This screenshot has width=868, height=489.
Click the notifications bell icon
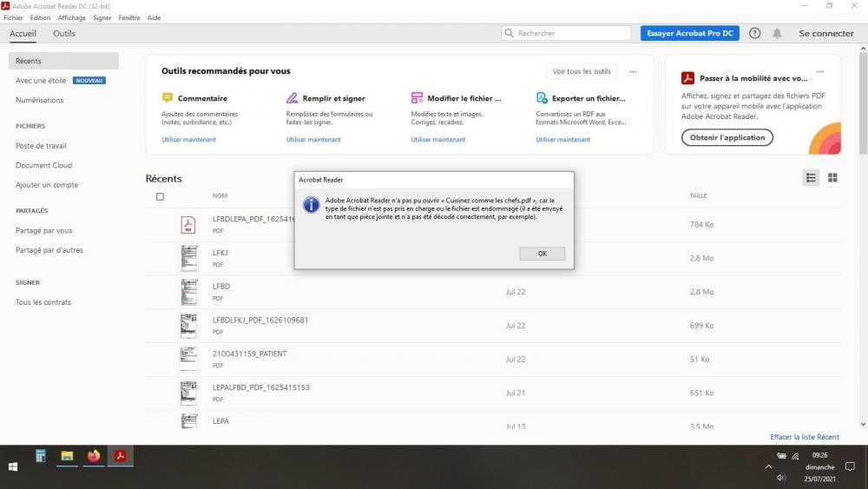point(777,33)
